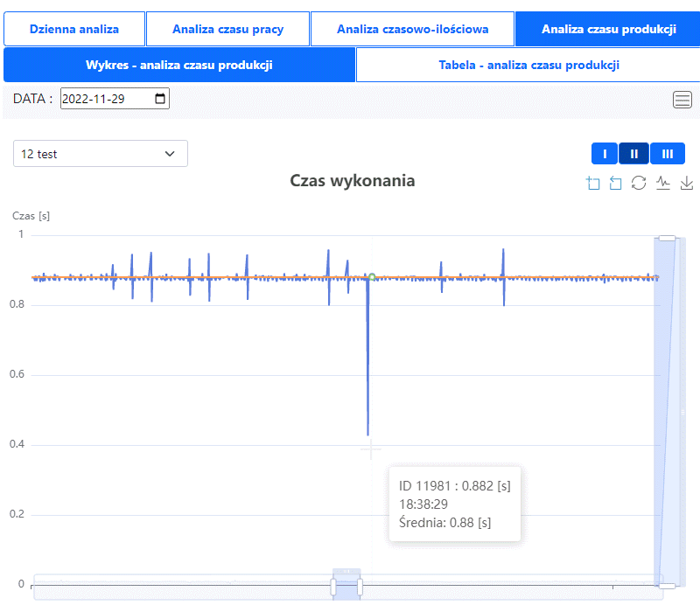This screenshot has width=700, height=612.
Task: Open Analiza czasowo-ilościowa tab
Action: coord(413,30)
